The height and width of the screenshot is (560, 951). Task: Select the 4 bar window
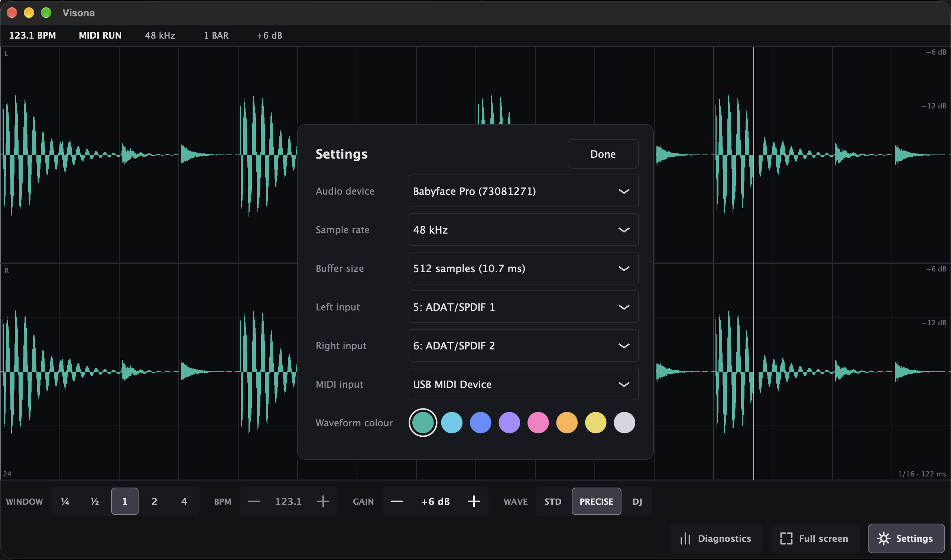[x=184, y=501]
